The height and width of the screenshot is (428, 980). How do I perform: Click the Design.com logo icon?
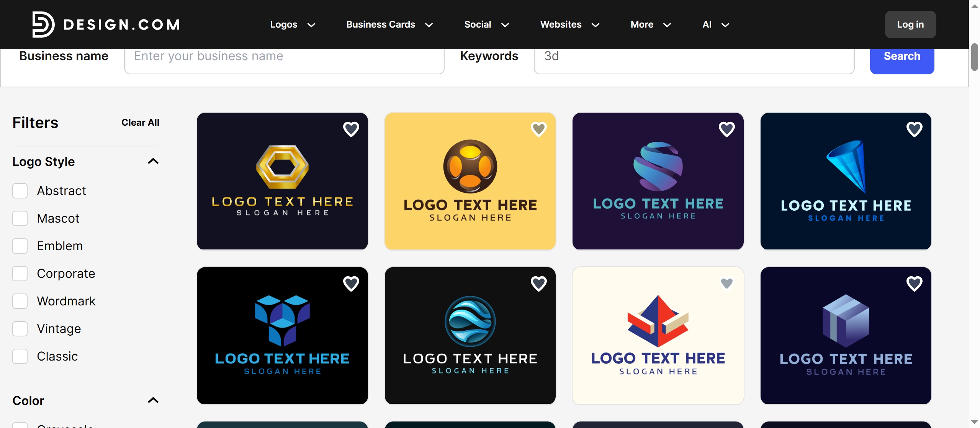coord(43,25)
